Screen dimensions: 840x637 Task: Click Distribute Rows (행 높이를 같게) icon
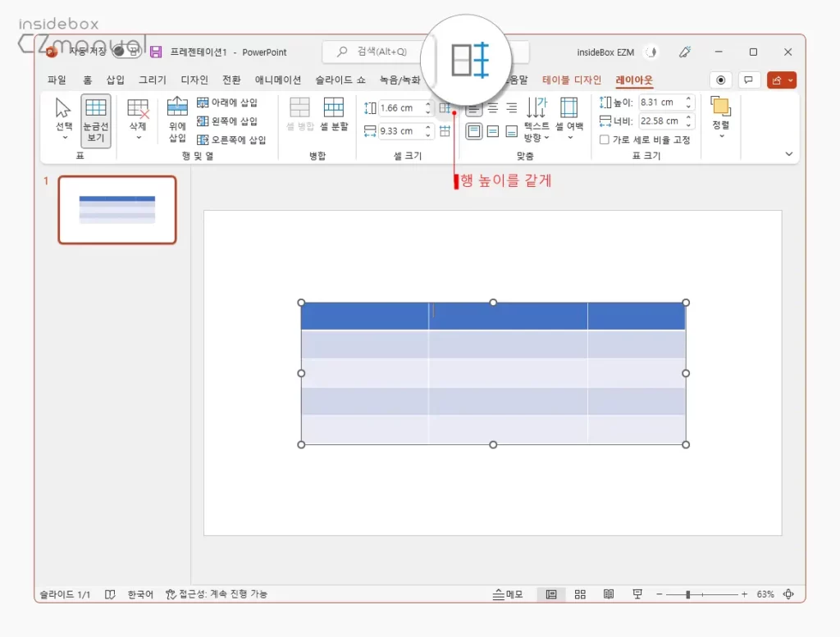[x=445, y=109]
